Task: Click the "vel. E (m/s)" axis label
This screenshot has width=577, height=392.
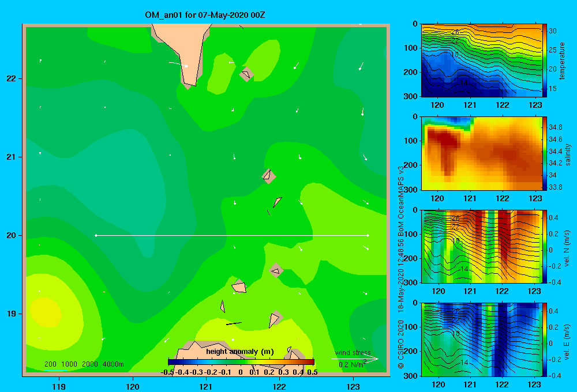Action: (x=567, y=342)
